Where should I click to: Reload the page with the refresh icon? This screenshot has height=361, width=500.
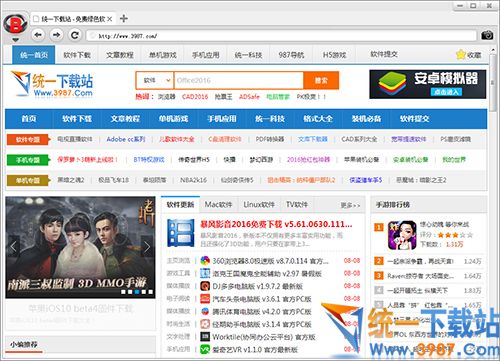75,35
